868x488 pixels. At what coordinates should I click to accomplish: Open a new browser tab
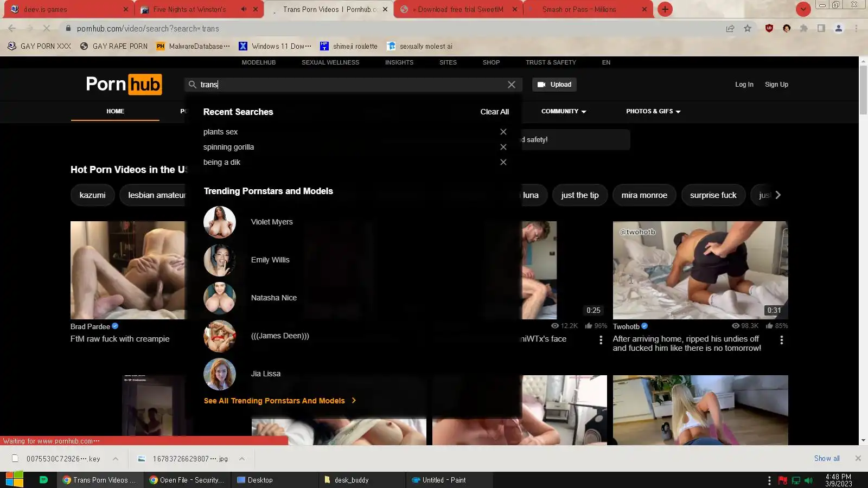point(665,9)
